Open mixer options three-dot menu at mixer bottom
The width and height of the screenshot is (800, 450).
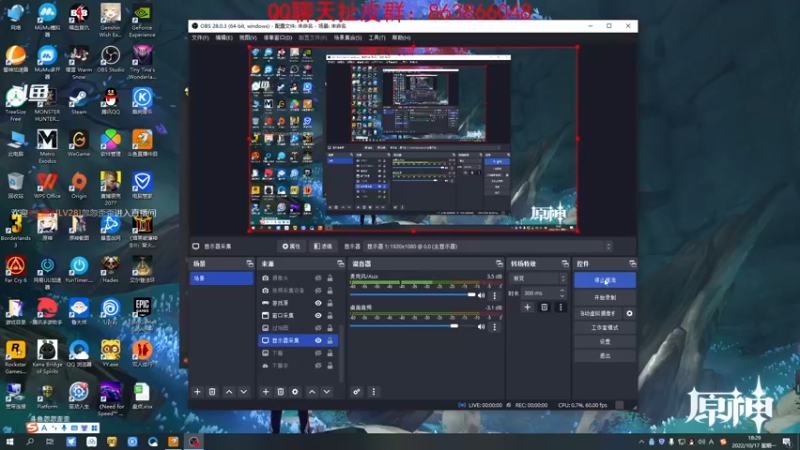(x=373, y=392)
